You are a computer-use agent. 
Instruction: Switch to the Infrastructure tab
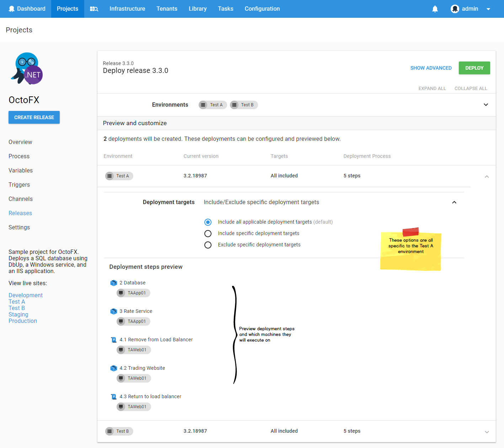127,9
